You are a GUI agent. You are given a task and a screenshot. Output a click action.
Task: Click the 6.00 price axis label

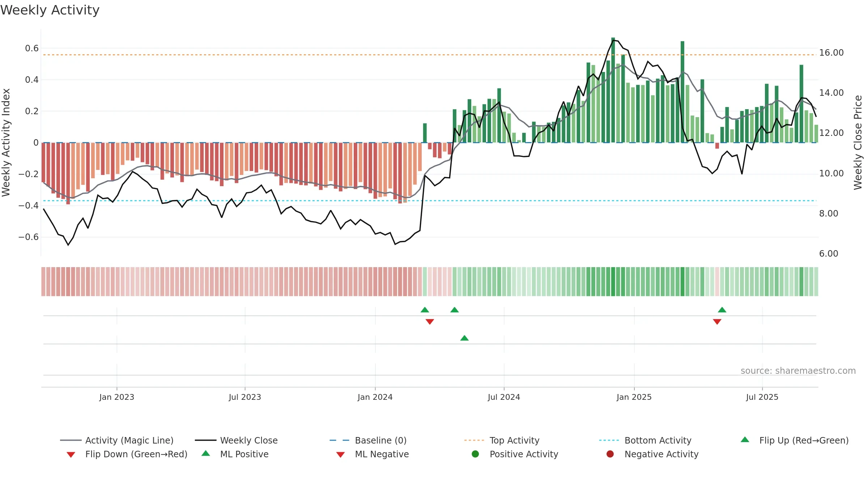click(829, 254)
